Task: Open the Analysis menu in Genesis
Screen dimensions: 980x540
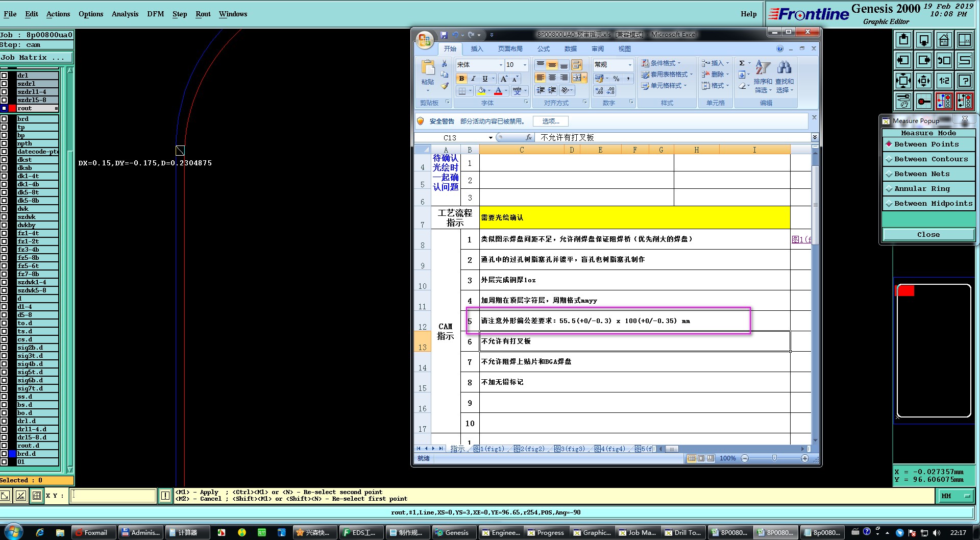Action: [x=125, y=14]
